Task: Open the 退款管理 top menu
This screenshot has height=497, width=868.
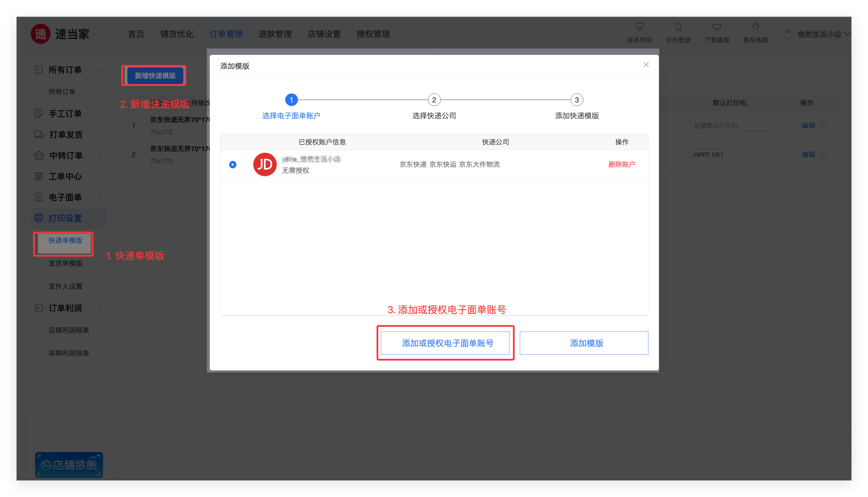Action: coord(275,34)
